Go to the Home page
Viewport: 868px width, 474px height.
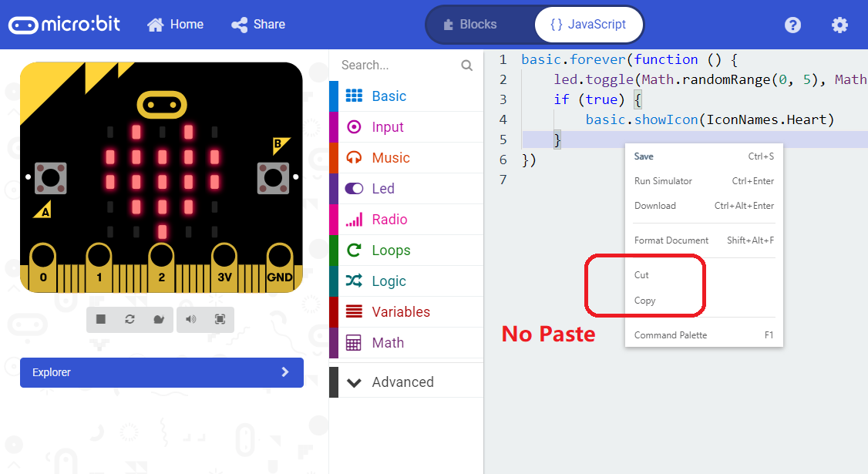175,24
